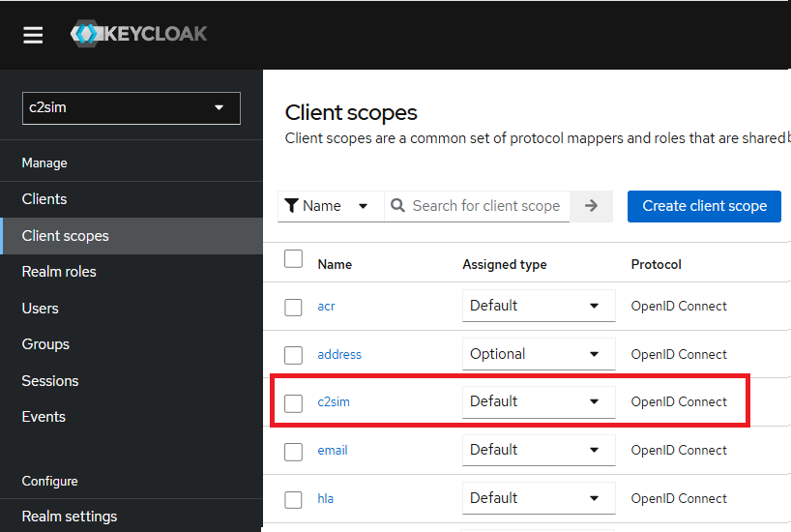Click the filter funnel icon
The width and height of the screenshot is (791, 532).
(x=291, y=206)
